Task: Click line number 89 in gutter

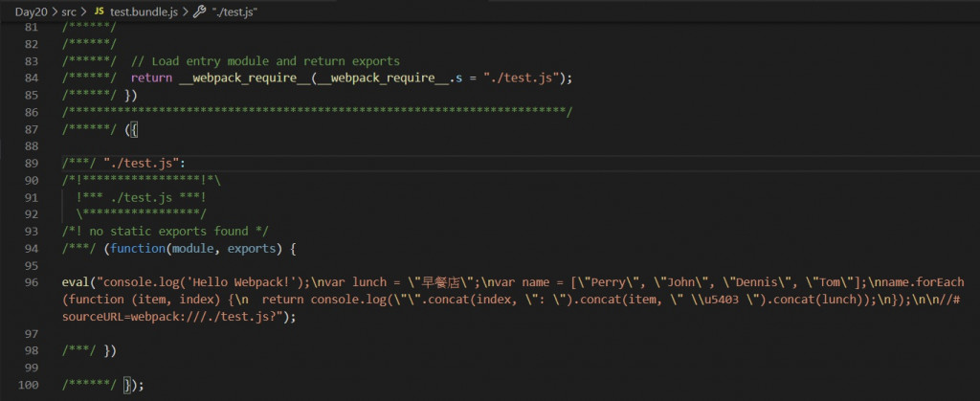Action: [x=32, y=163]
